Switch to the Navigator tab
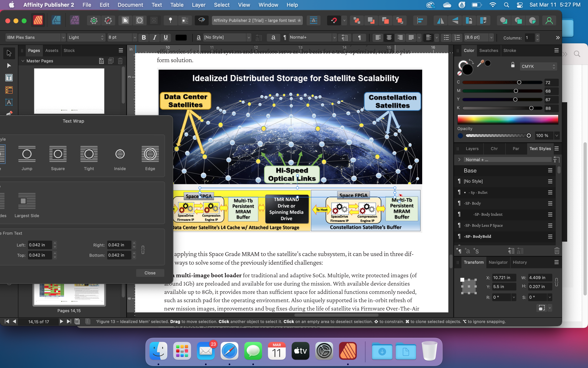Image resolution: width=588 pixels, height=368 pixels. tap(498, 262)
